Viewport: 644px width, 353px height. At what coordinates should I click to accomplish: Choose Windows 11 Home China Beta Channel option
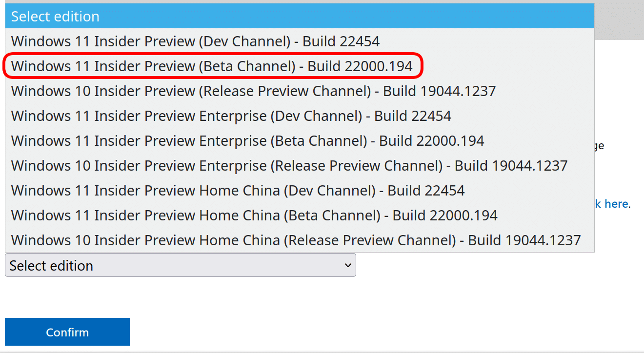(x=254, y=216)
